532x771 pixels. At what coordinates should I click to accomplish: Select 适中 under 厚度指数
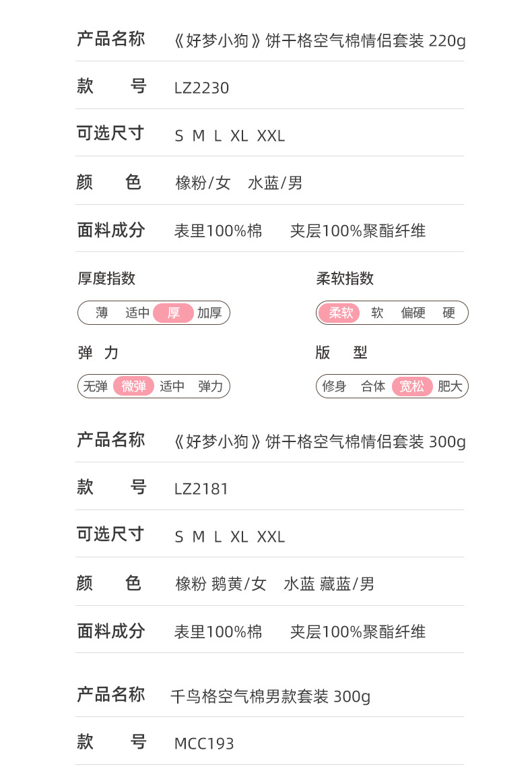137,313
